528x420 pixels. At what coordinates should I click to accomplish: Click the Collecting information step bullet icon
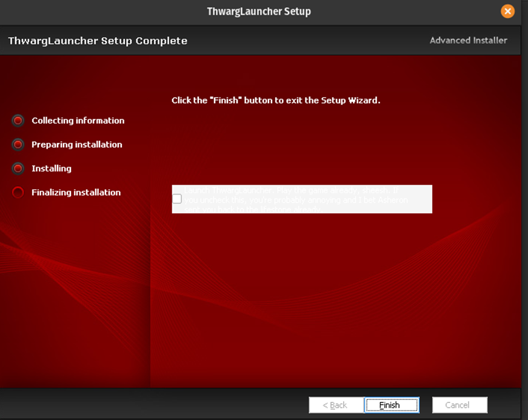(18, 121)
